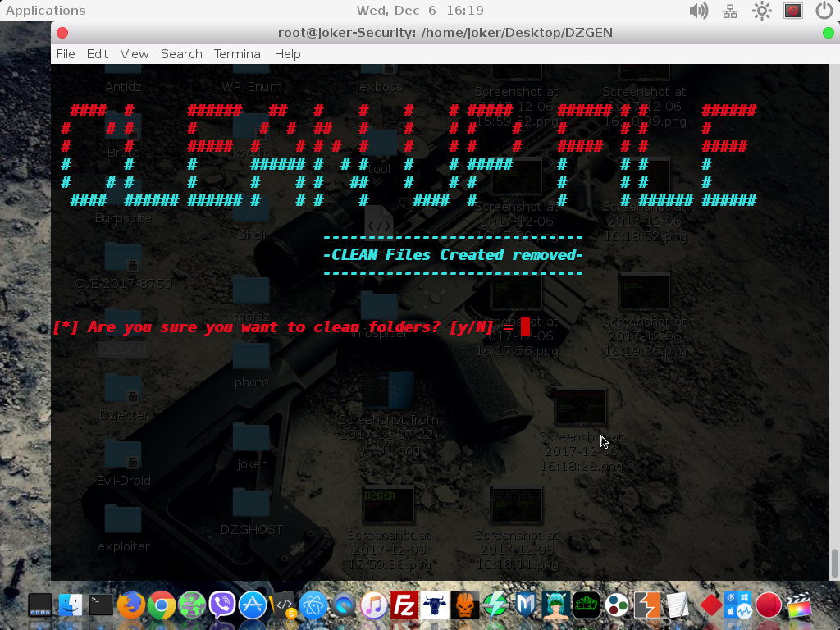Open the iTunes music note icon
The height and width of the screenshot is (630, 840).
click(374, 605)
